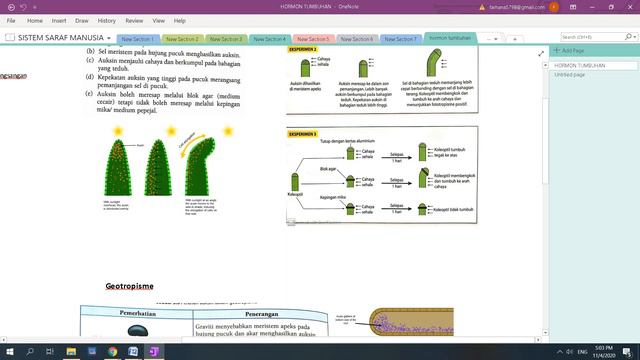Create a new section with plus tab
640x360 pixels.
pos(515,39)
